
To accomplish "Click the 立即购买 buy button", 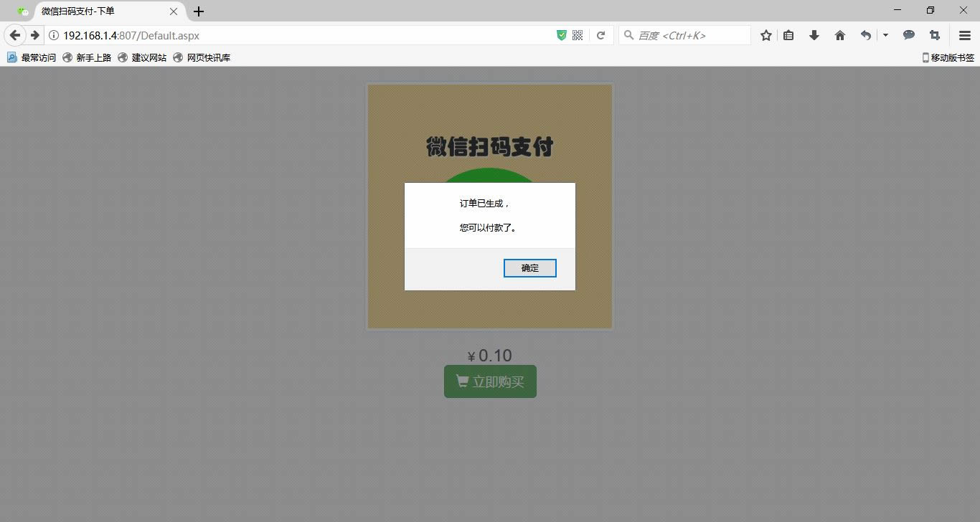I will 490,381.
